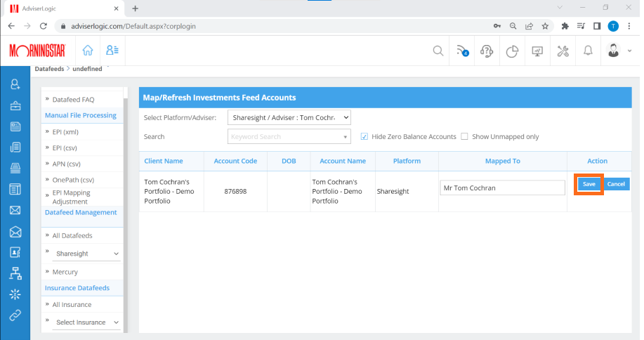Open All Datafeeds menu item
Image resolution: width=644 pixels, height=340 pixels.
coord(72,235)
